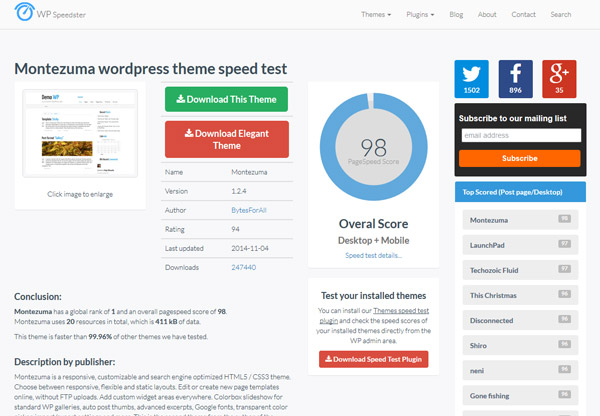The image size is (600, 416).
Task: Click the WP Speedster logo icon
Action: point(24,11)
